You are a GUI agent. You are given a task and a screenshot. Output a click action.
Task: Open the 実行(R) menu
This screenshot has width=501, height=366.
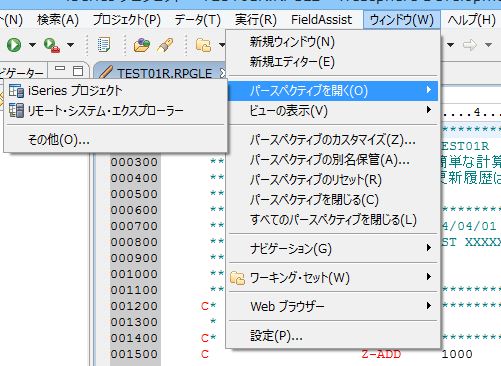(x=256, y=20)
